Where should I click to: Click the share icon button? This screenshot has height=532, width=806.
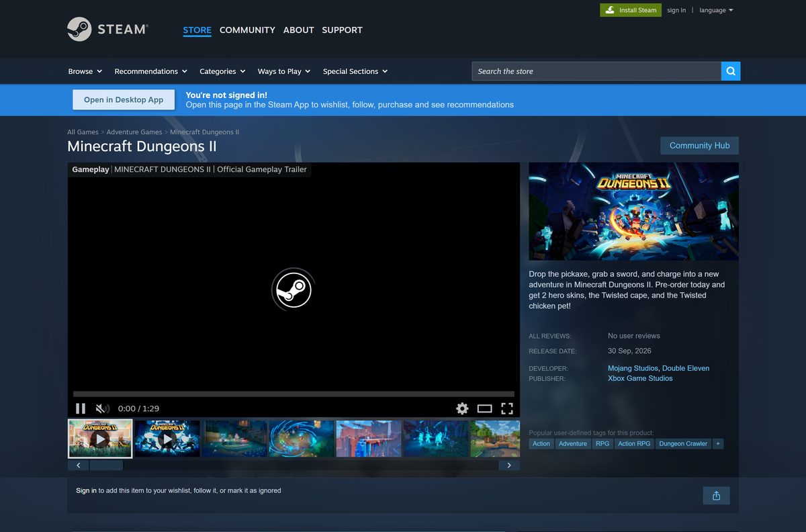pyautogui.click(x=716, y=496)
